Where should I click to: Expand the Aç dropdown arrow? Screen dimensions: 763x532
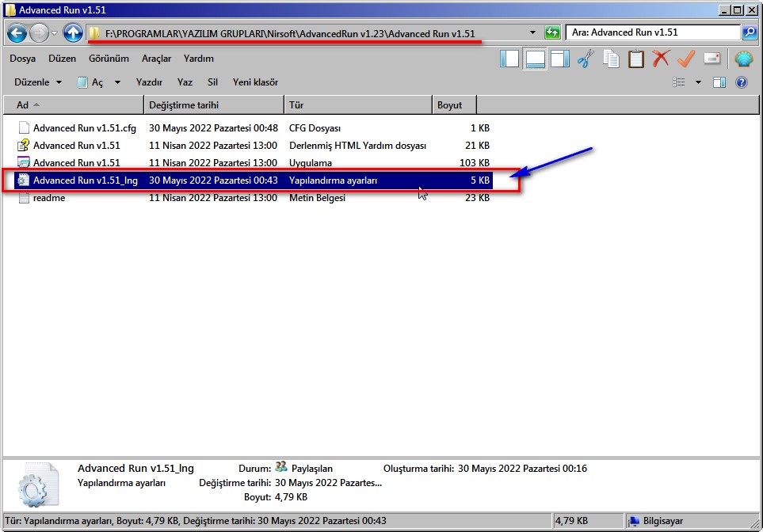[x=117, y=82]
